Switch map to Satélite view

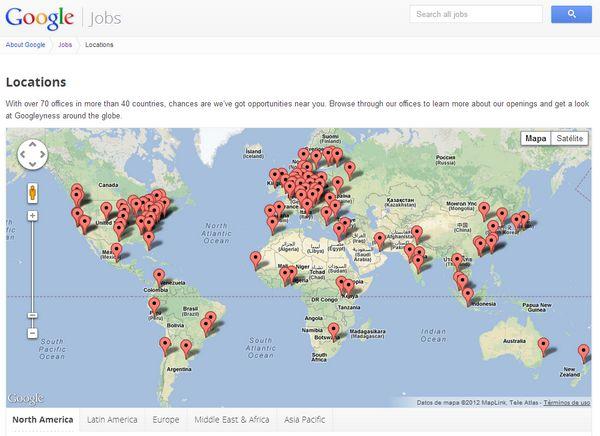click(570, 138)
